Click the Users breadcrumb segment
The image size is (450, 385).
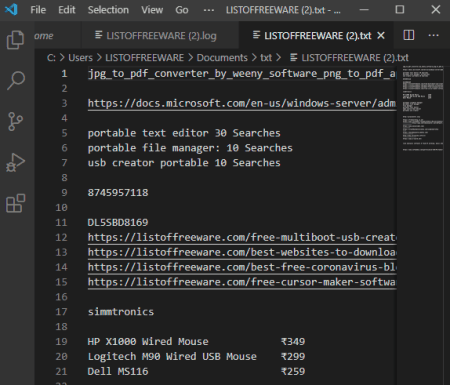80,58
